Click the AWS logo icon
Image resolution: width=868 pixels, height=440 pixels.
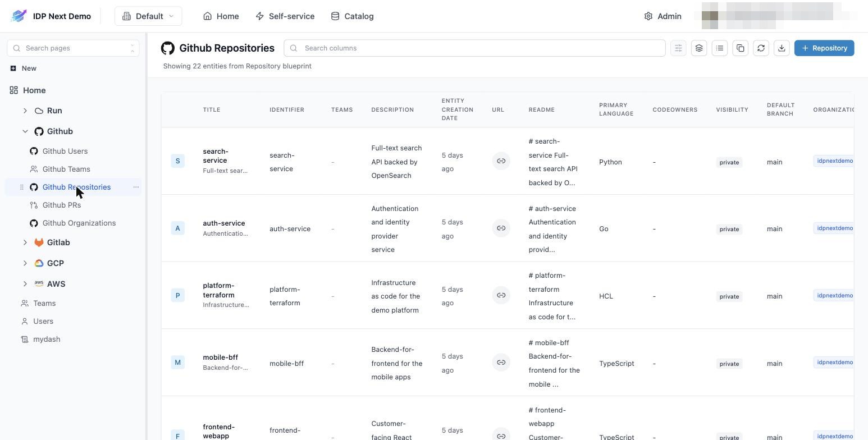[x=39, y=284]
